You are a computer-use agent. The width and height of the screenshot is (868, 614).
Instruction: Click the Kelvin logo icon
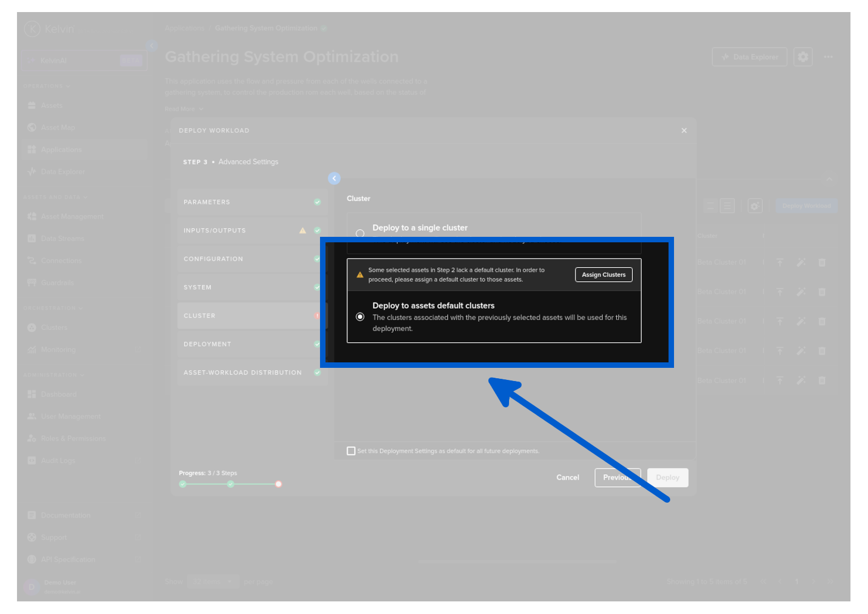tap(32, 29)
